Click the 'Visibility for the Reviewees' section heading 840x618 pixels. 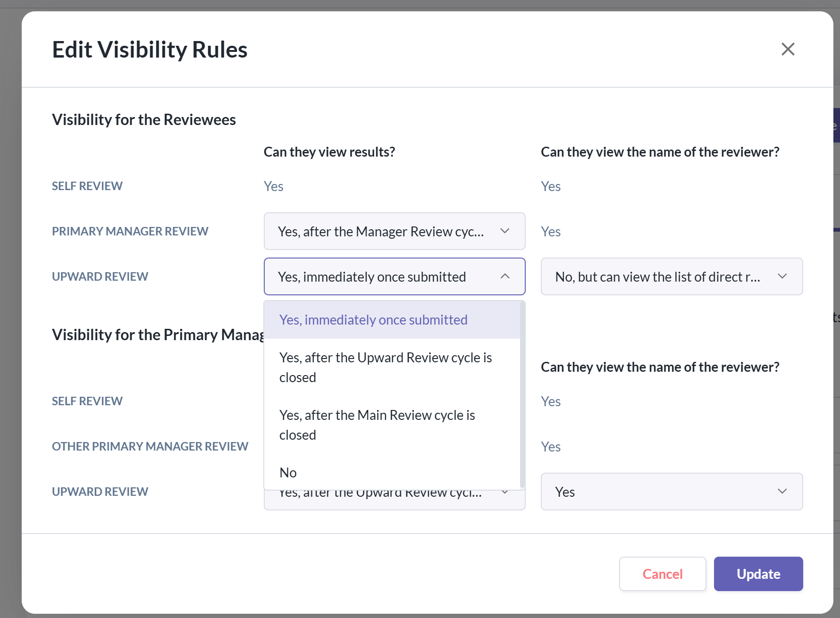pos(144,120)
